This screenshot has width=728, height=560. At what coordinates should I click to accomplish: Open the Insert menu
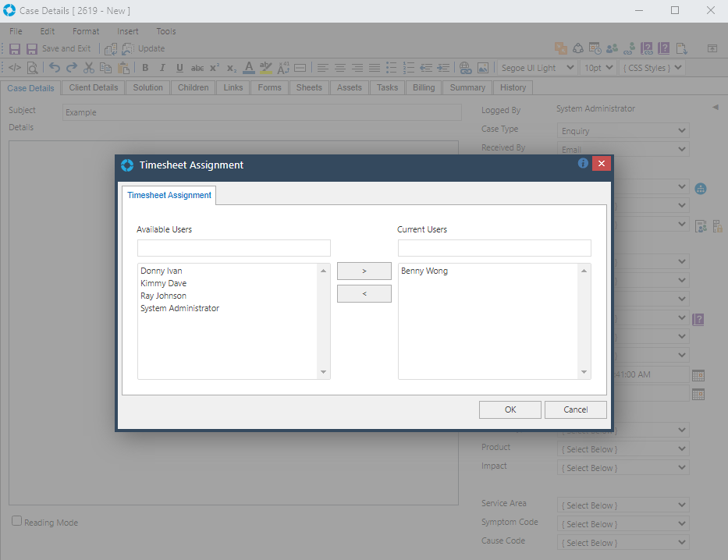(128, 31)
